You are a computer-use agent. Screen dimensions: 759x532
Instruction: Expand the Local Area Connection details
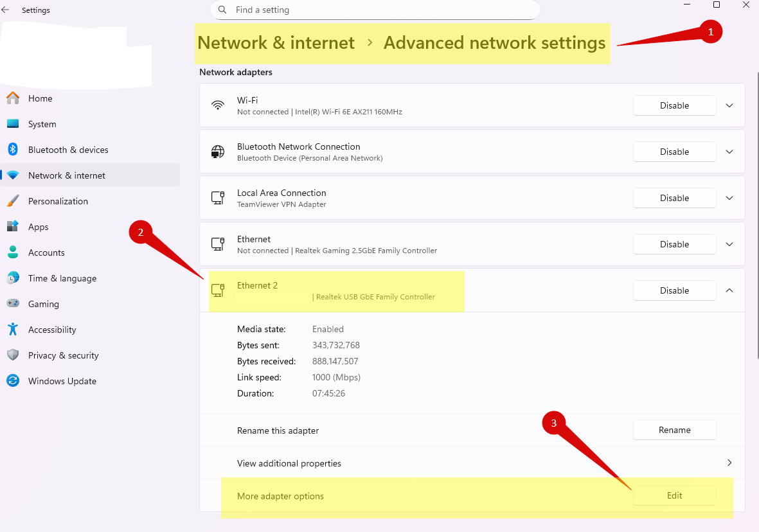729,197
